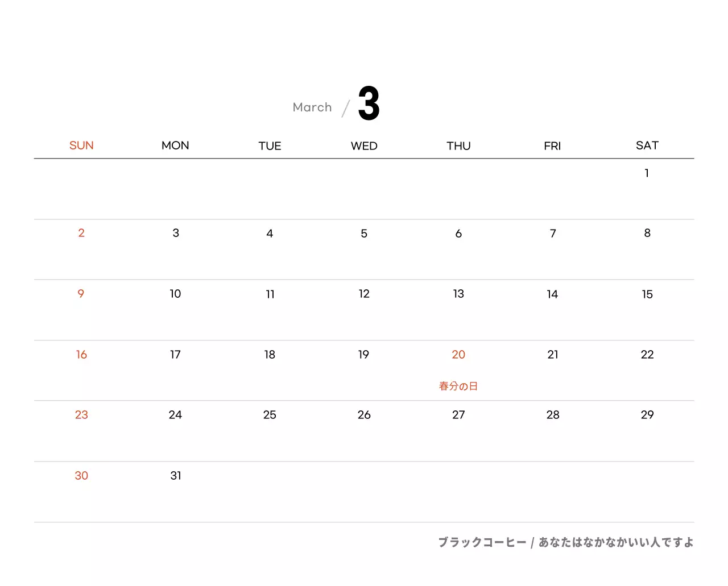Pick date 28 on Friday

552,415
